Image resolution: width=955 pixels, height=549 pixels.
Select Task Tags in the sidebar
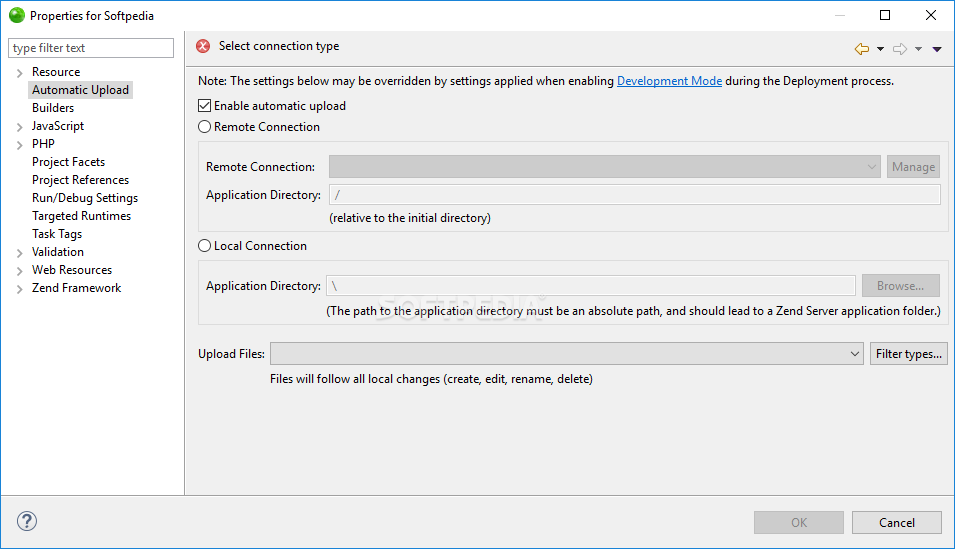(x=57, y=234)
